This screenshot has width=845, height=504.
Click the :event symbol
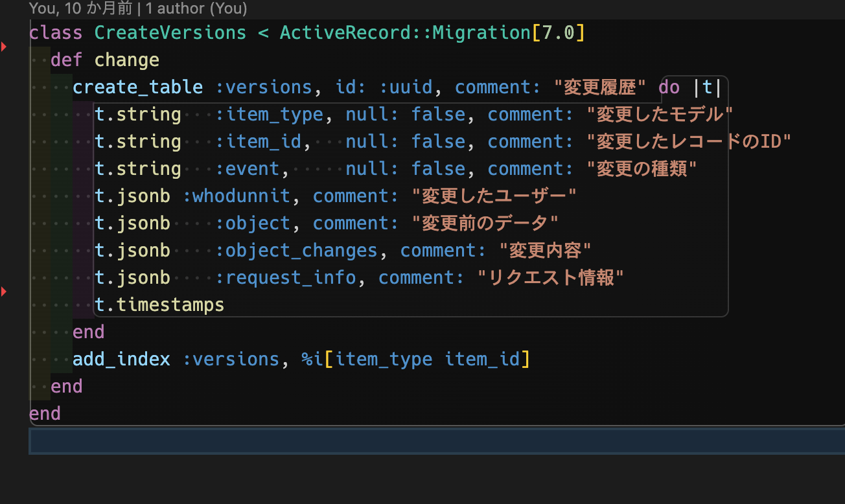click(x=247, y=168)
